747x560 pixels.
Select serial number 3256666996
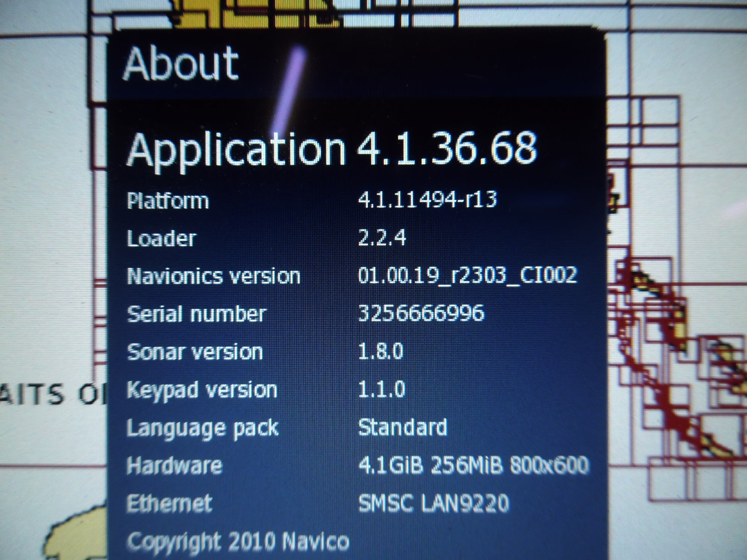pyautogui.click(x=421, y=313)
